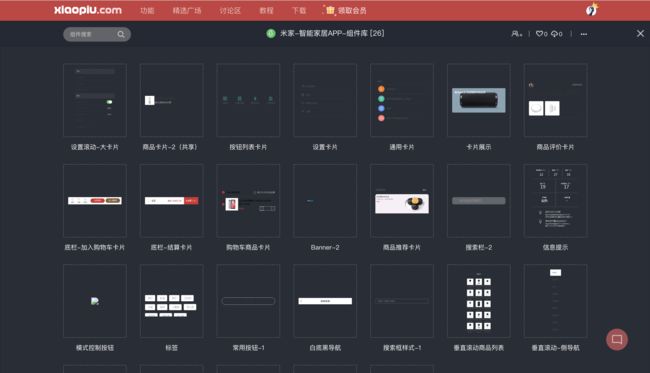Go to the 讨论区 page
650x373 pixels.
pyautogui.click(x=230, y=10)
